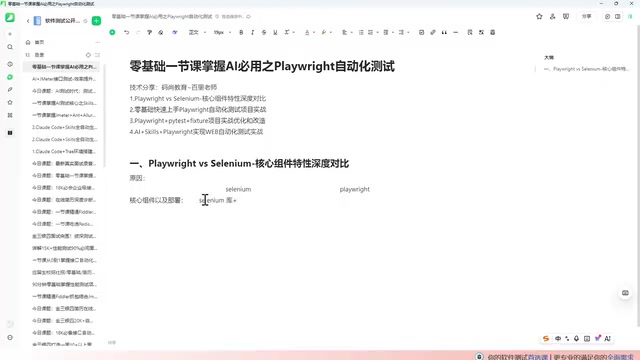640x360 pixels.
Task: Clear formatting with the eraser icon
Action: (161, 32)
